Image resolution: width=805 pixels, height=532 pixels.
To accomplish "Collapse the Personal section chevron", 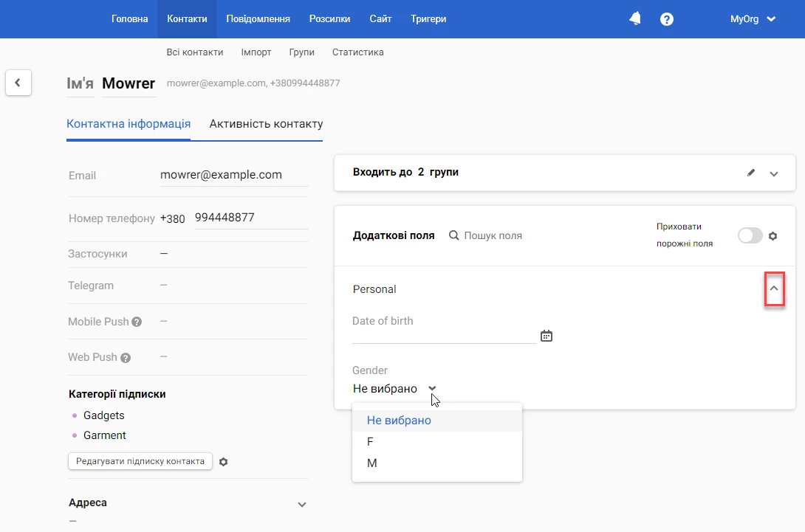I will tap(774, 289).
